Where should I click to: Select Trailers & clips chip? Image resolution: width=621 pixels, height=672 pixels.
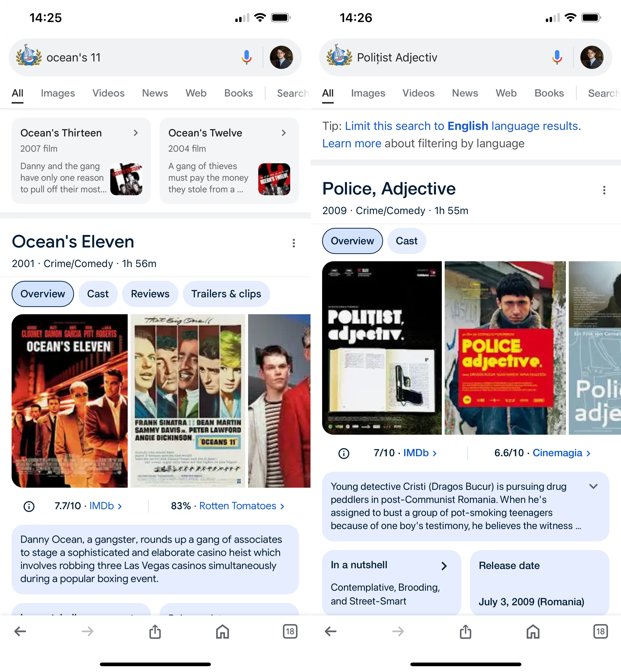(226, 294)
